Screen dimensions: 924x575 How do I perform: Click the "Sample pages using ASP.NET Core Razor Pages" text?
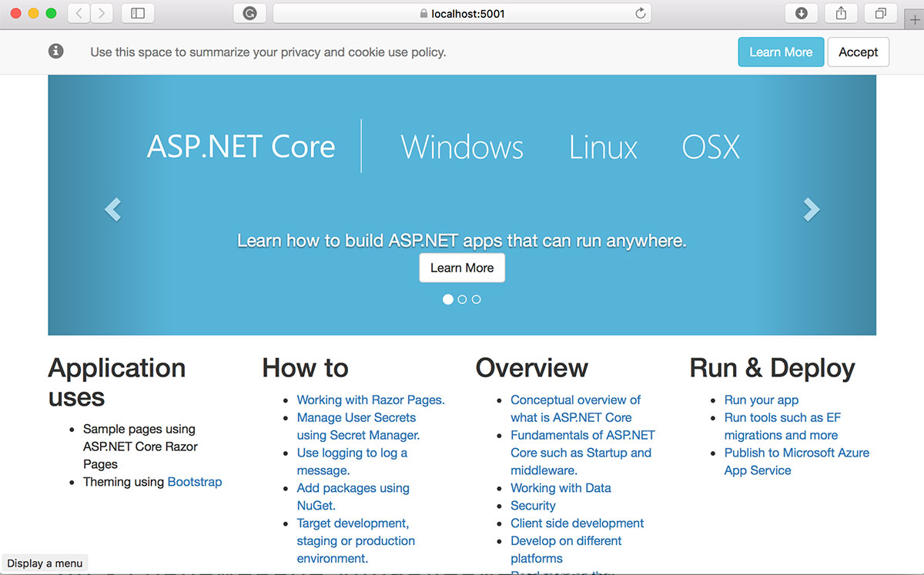click(x=140, y=446)
